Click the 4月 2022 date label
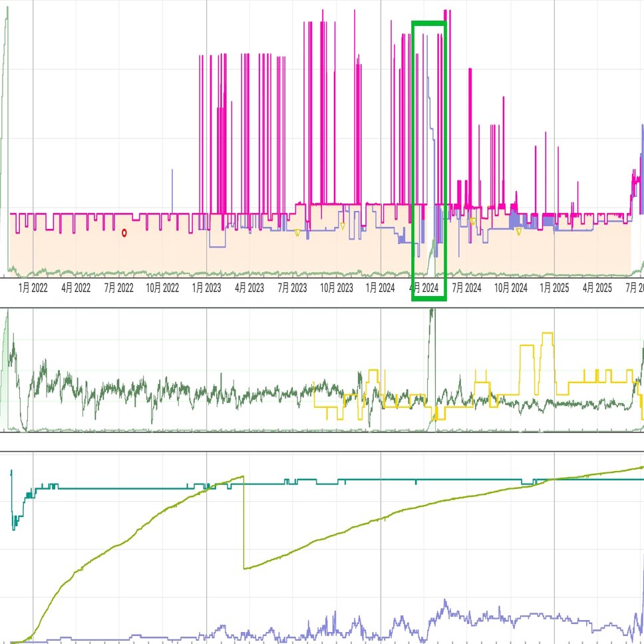 pyautogui.click(x=76, y=288)
